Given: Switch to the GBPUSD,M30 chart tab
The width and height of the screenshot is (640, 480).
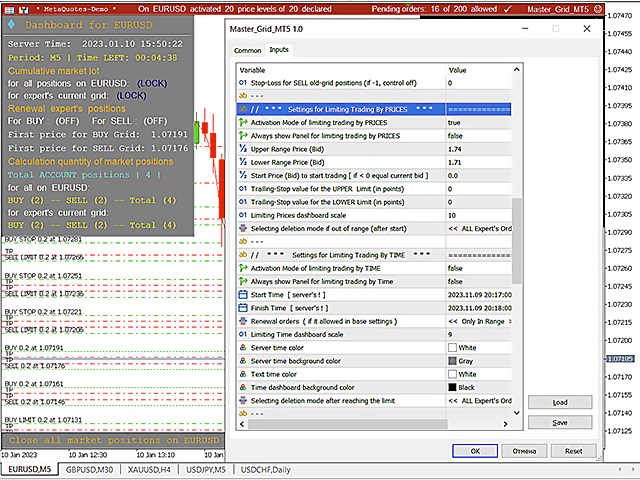Looking at the screenshot, I should [x=91, y=469].
